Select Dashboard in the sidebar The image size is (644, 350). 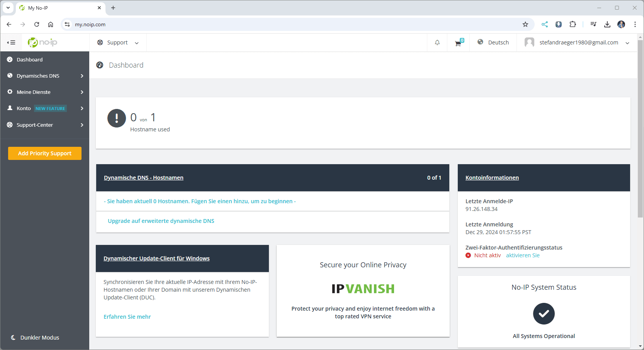pos(29,59)
